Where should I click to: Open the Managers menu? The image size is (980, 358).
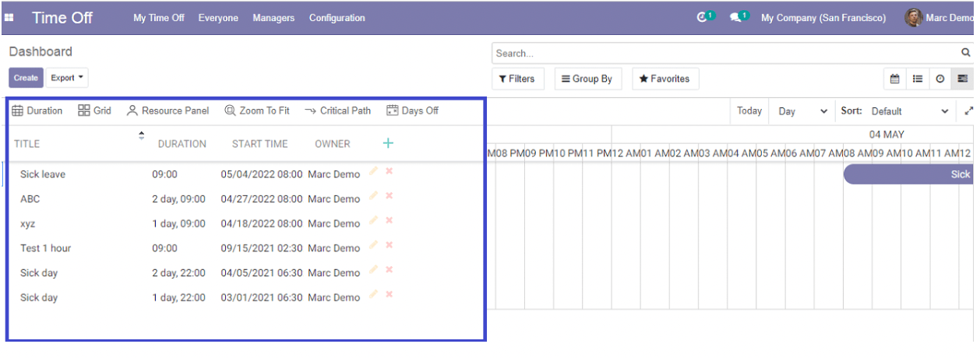(x=273, y=18)
